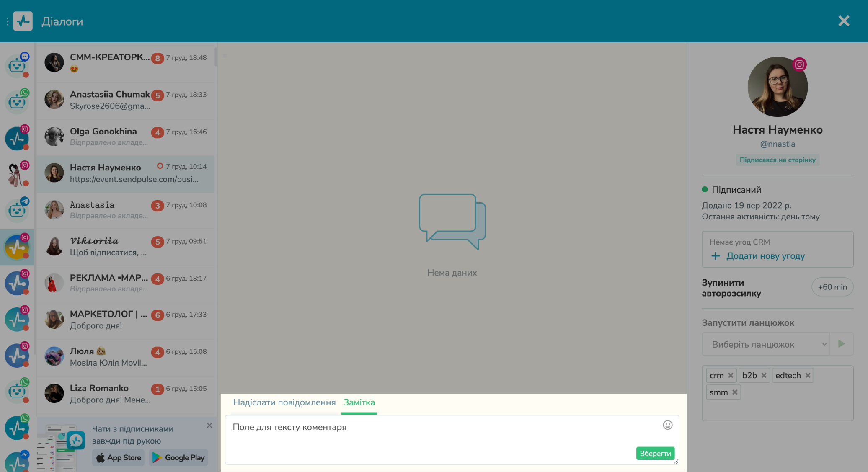Open Anastasiia Chumak conversation
Image resolution: width=868 pixels, height=472 pixels.
[x=126, y=100]
